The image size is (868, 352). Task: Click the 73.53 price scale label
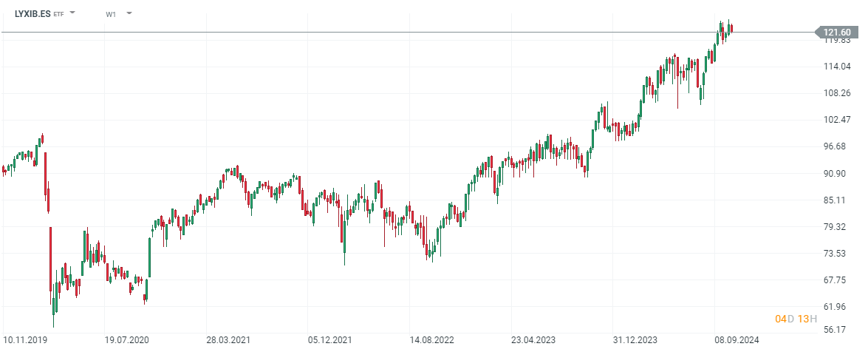point(837,254)
